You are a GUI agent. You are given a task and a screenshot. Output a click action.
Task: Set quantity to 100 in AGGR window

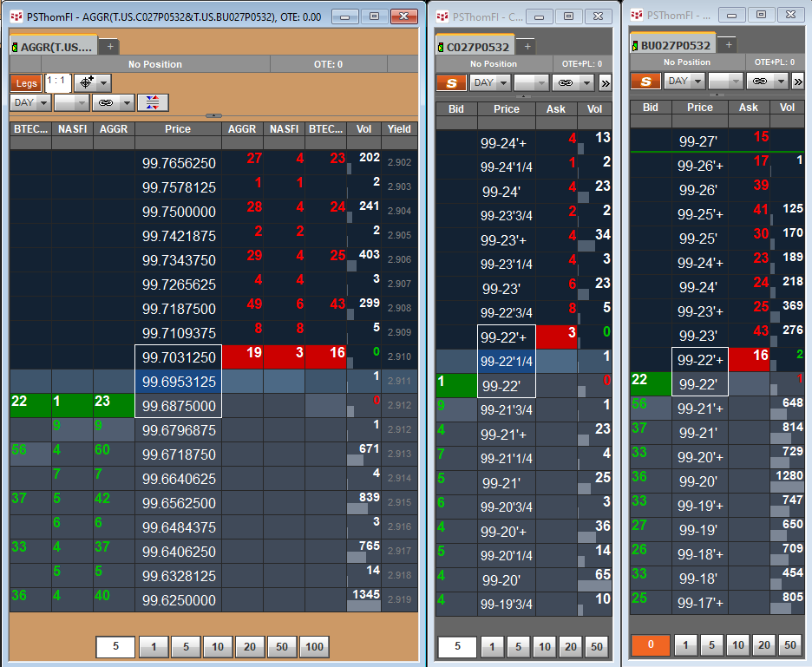[x=315, y=646]
